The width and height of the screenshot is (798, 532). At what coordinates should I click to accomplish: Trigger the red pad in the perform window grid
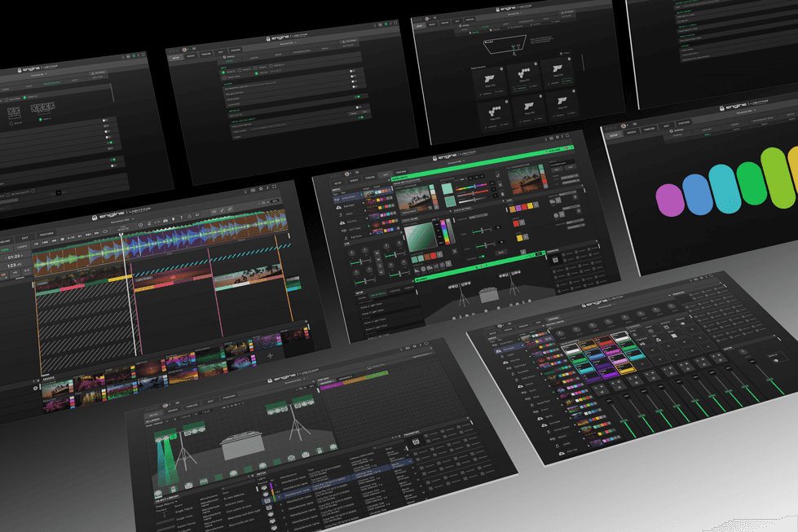[604, 341]
